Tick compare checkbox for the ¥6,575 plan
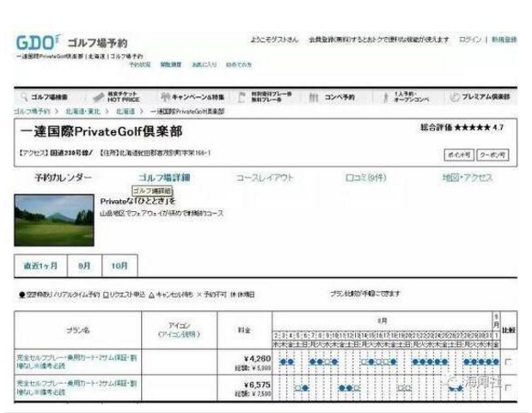This screenshot has height=413, width=532. pyautogui.click(x=508, y=387)
